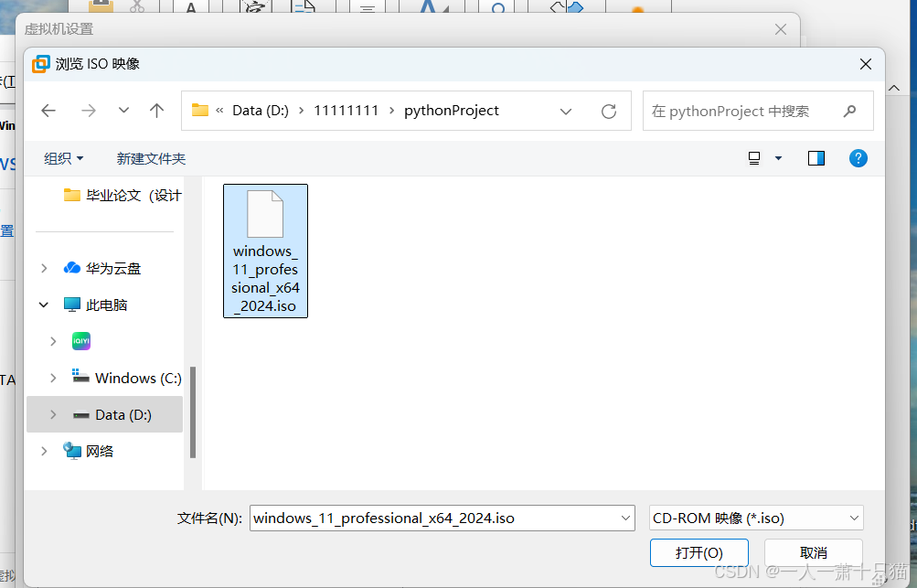Expand the Data (D:) drive node
The height and width of the screenshot is (588, 917).
point(53,414)
